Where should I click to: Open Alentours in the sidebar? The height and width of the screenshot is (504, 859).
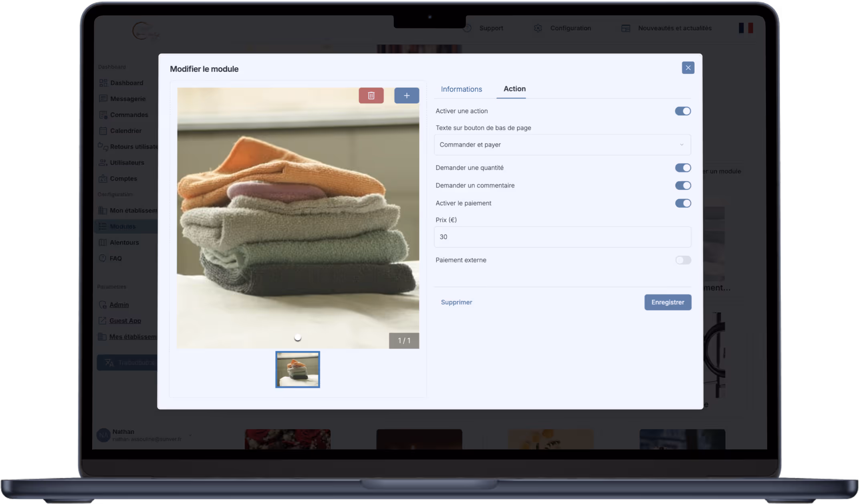pos(124,242)
